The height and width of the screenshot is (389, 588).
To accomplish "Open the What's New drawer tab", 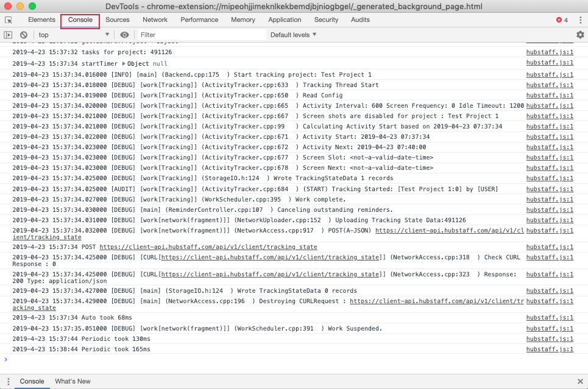I will tap(73, 382).
